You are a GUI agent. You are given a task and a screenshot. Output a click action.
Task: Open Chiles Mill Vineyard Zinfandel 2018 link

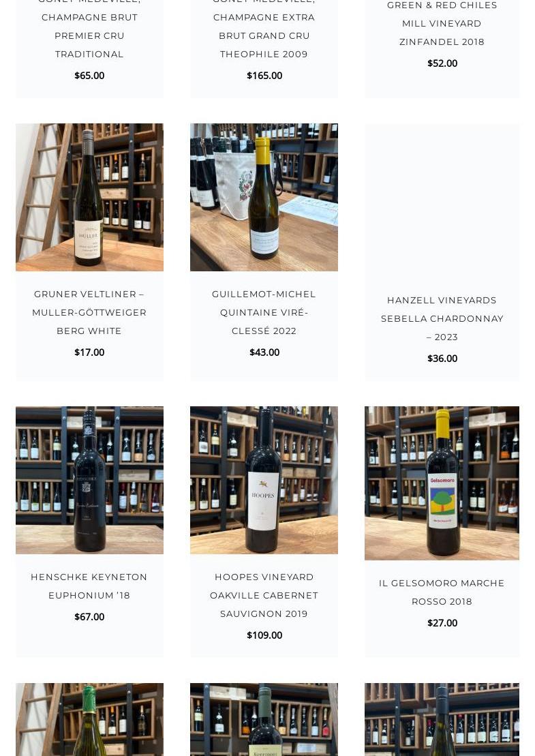pos(442,24)
